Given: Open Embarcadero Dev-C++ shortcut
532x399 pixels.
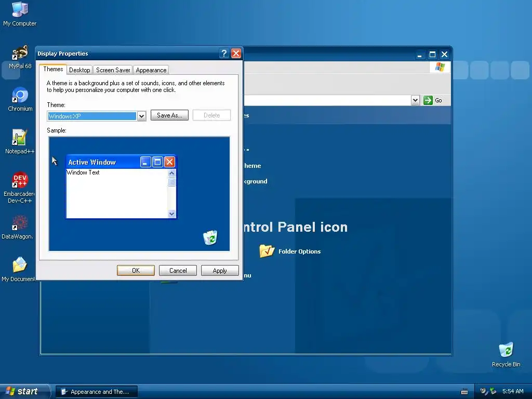Looking at the screenshot, I should (x=20, y=187).
